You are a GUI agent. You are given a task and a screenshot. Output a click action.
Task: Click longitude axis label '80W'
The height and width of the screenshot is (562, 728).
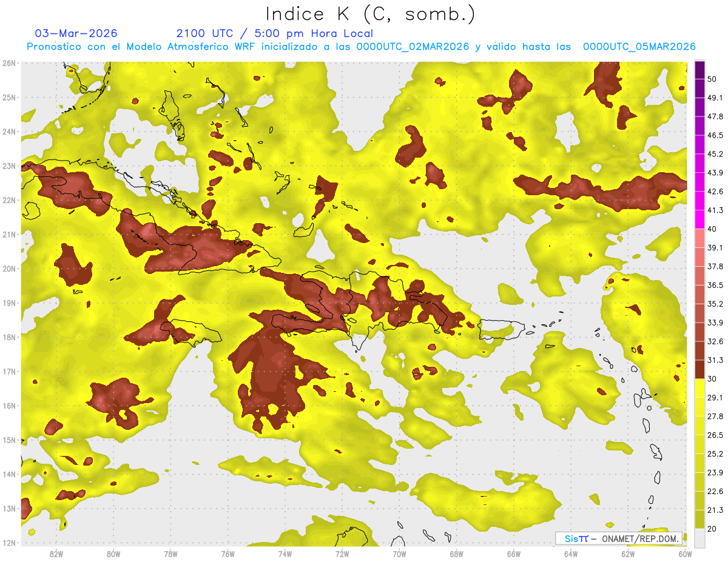point(113,554)
